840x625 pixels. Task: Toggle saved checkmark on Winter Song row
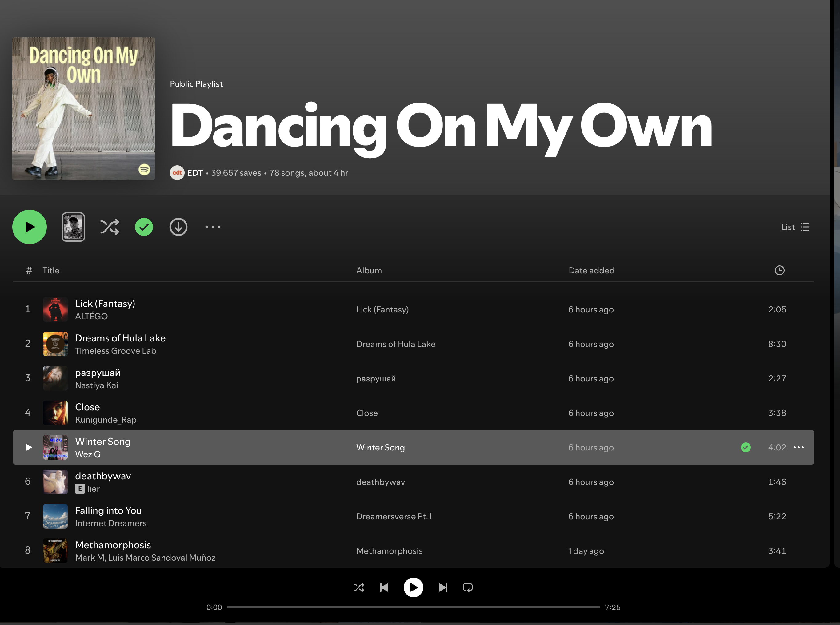coord(746,448)
